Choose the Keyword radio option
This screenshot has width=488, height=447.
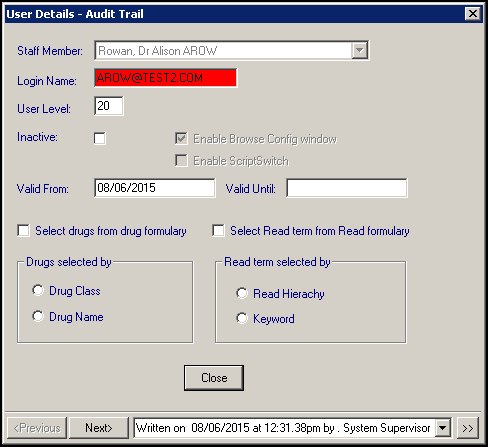(x=242, y=318)
